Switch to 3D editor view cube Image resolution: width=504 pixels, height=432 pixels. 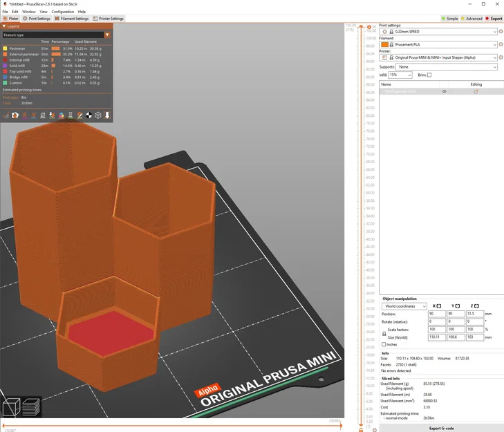(11, 407)
